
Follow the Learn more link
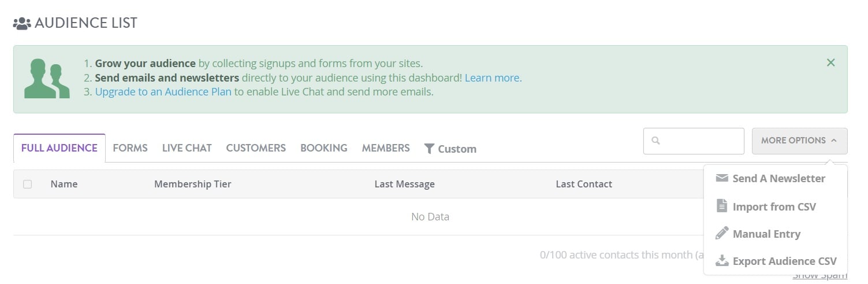pos(492,78)
